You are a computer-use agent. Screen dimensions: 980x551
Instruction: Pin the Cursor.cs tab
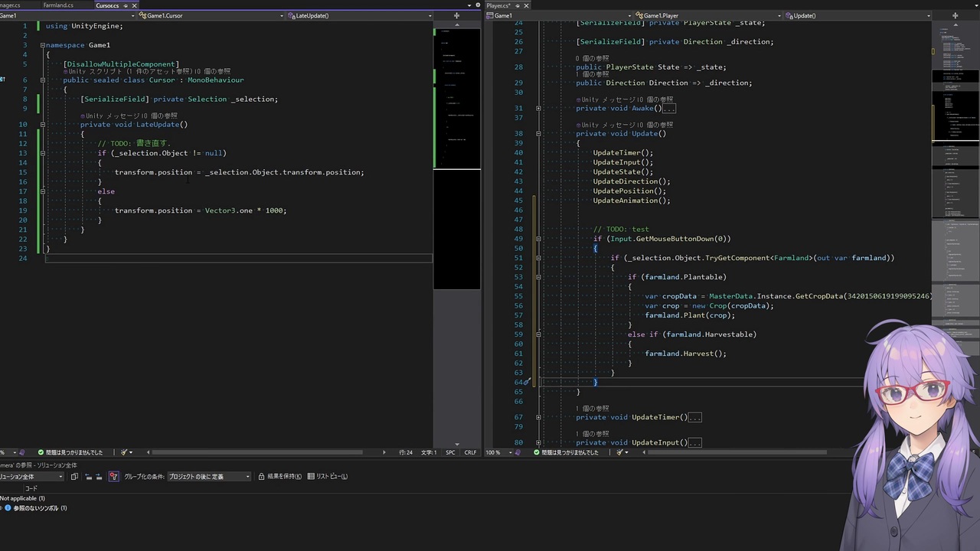[x=126, y=5]
